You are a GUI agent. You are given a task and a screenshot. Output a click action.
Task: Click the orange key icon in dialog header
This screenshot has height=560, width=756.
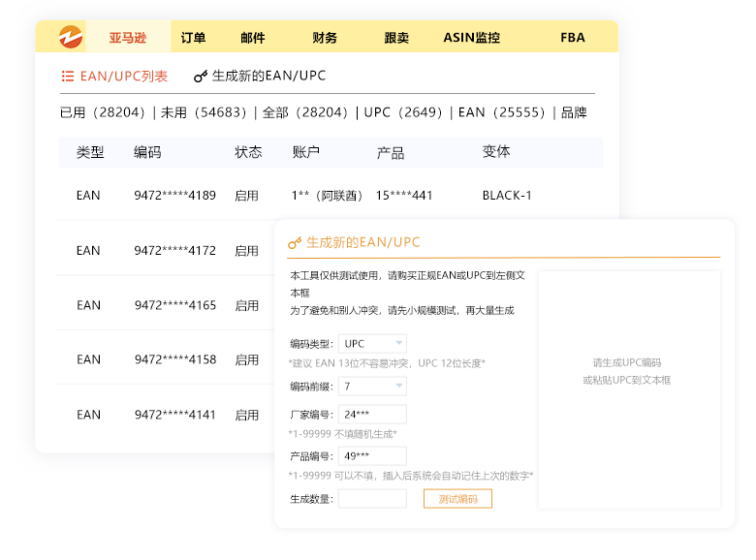pos(295,242)
